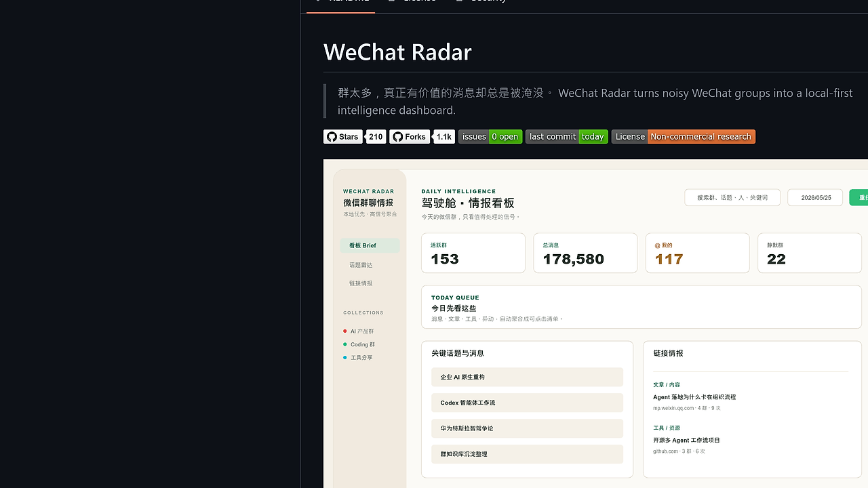868x488 pixels.
Task: Select 看板 Brief in the dashboard sidebar
Action: tap(370, 245)
